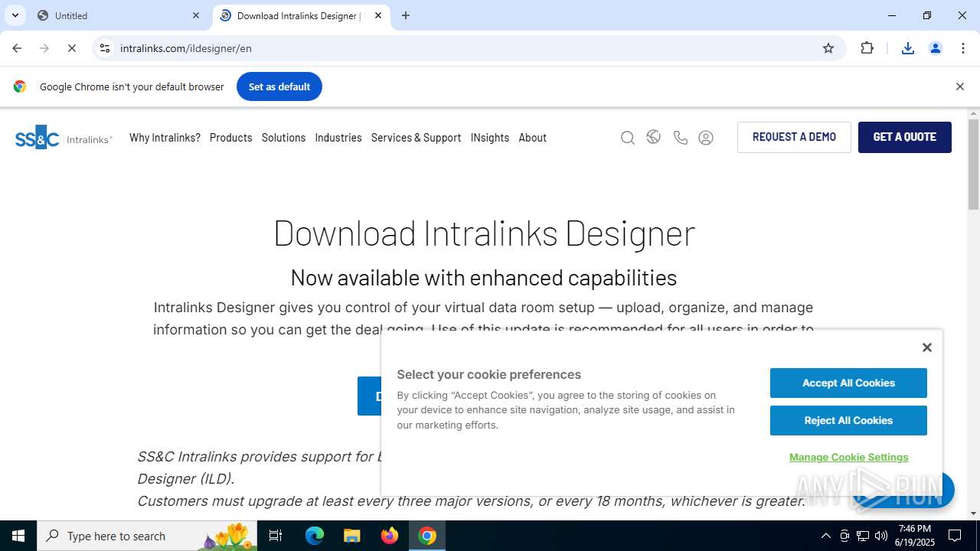This screenshot has height=551, width=980.
Task: Launch Firefox from taskbar
Action: [390, 536]
